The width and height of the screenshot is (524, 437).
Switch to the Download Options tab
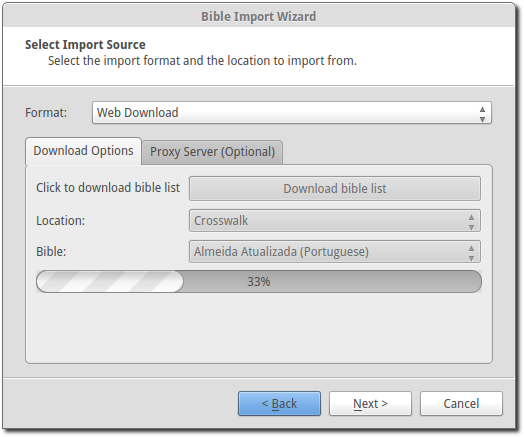[x=83, y=151]
